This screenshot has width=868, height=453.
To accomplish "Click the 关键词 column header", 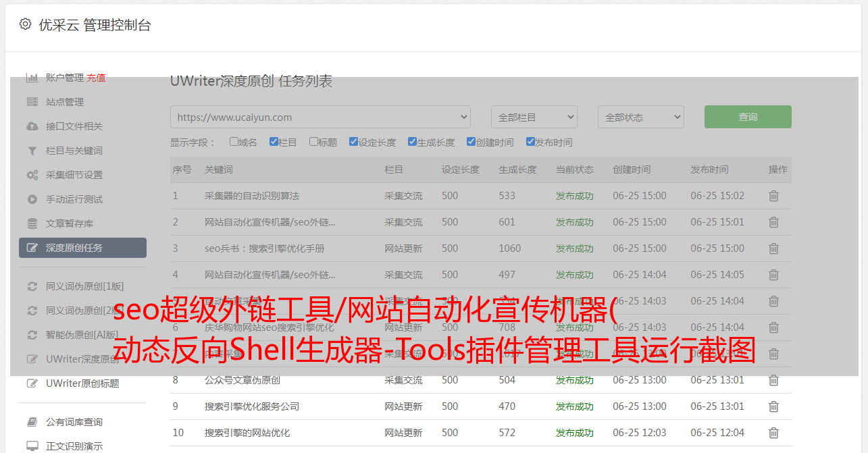I will coord(219,169).
